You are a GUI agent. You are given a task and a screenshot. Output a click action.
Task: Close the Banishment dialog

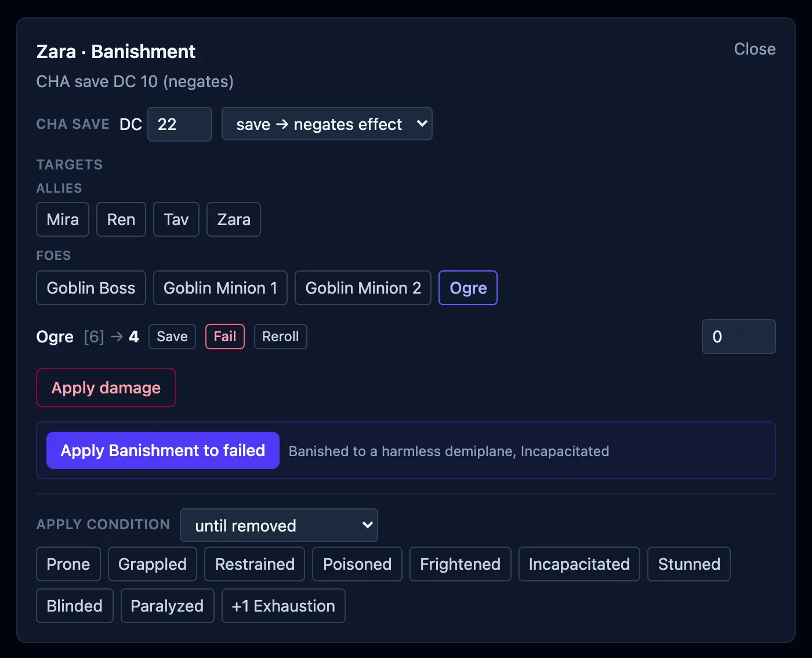pyautogui.click(x=755, y=49)
